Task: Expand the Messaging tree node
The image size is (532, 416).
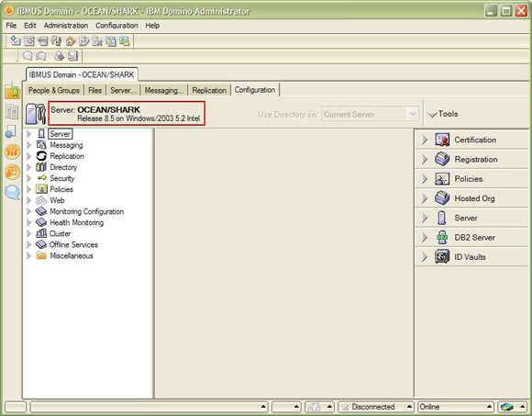Action: pos(29,145)
